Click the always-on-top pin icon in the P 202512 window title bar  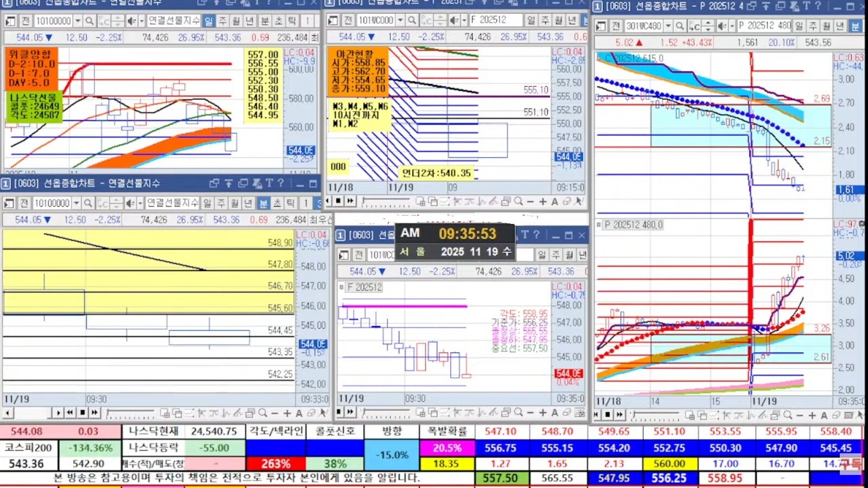coord(766,6)
